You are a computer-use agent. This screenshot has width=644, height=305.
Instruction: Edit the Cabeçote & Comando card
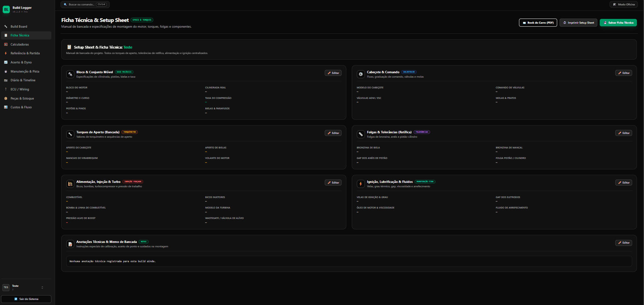[624, 73]
